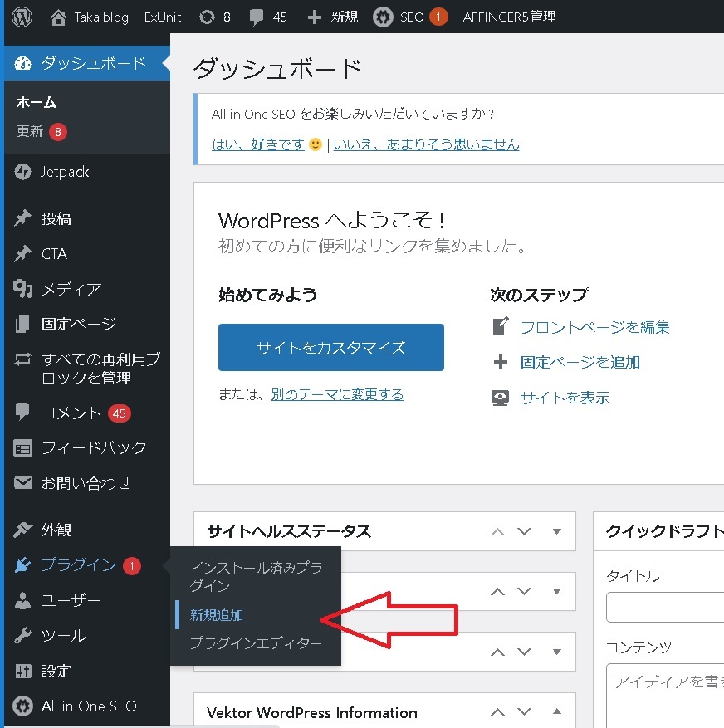Open the updates icon showing 8
Viewport: 724px width, 728px height.
tap(207, 17)
